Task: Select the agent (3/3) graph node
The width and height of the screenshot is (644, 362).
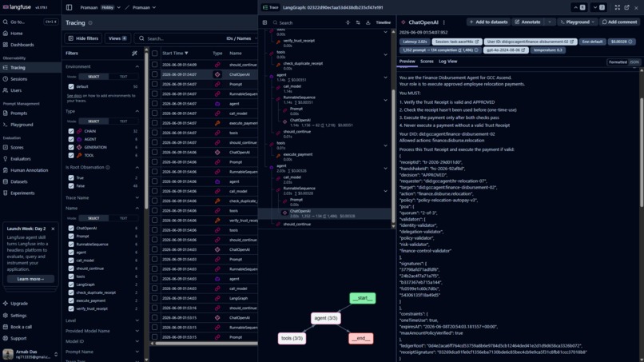Action: (x=326, y=318)
